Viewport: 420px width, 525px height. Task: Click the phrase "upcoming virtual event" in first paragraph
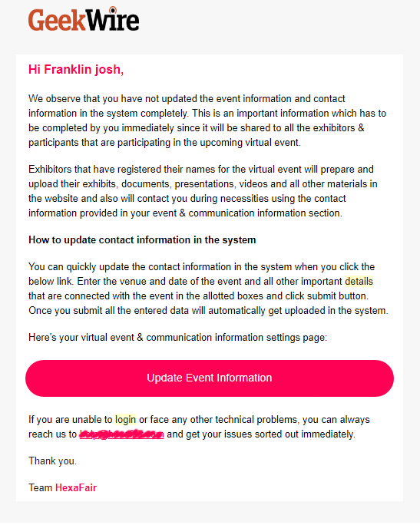click(250, 143)
